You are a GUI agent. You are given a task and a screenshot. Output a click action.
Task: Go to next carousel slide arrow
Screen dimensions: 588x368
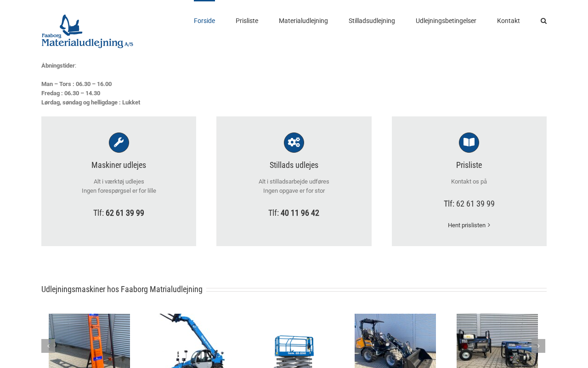538,346
